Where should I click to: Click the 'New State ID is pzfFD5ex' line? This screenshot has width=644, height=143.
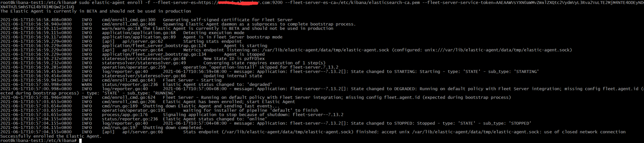[x=234, y=59]
